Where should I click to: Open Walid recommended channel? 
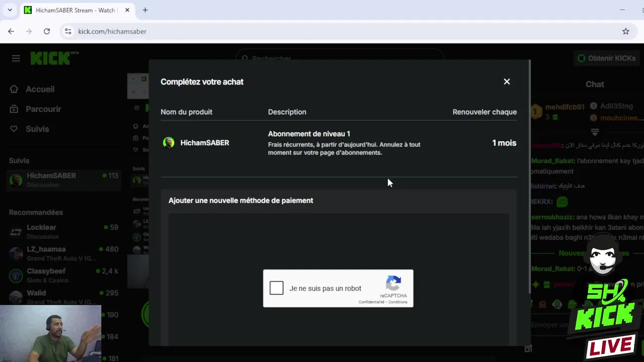click(63, 297)
